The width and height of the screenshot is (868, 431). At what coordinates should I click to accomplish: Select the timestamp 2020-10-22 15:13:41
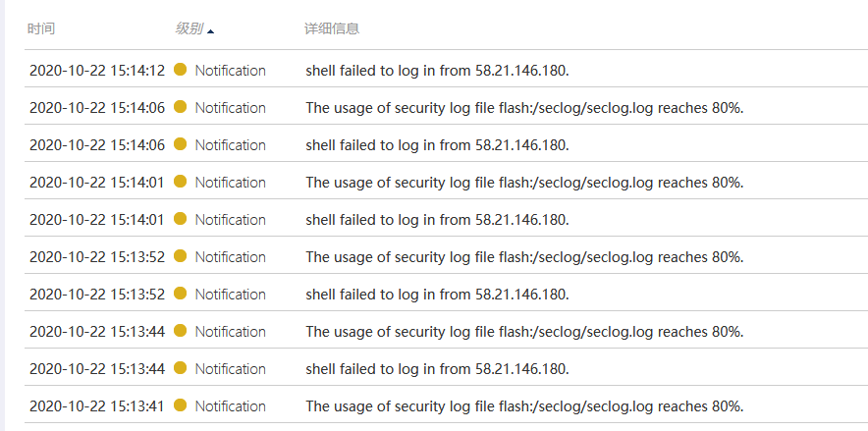pyautogui.click(x=97, y=406)
